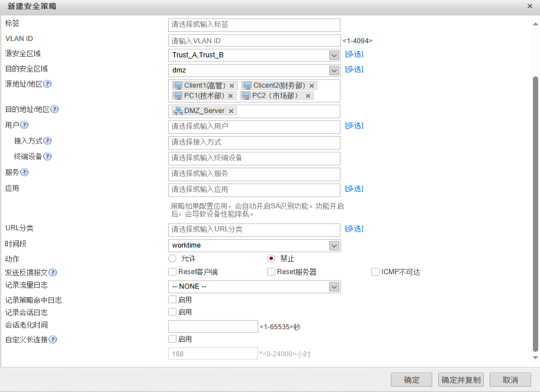540x392 pixels.
Task: Focus the 用户 input field
Action: tap(254, 127)
